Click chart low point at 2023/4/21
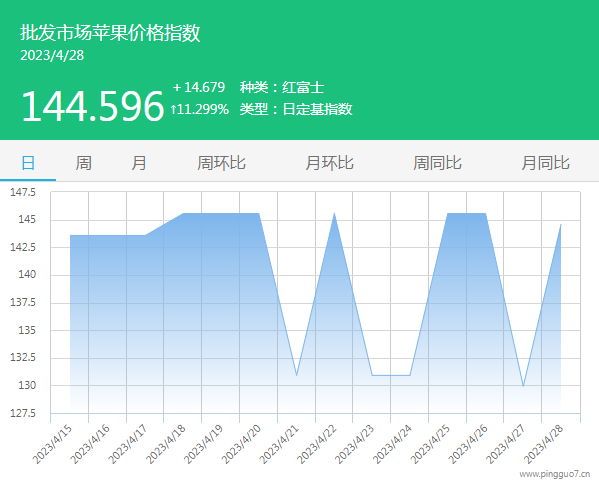 point(296,375)
